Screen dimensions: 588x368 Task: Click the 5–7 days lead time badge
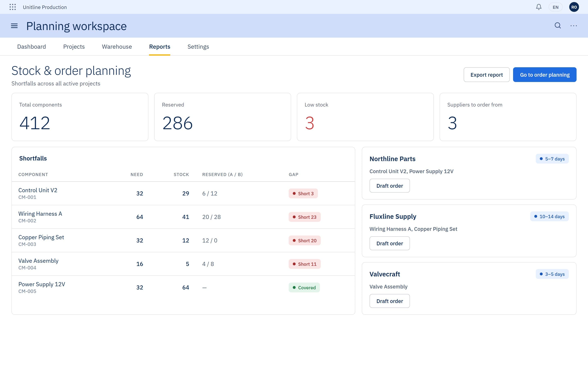pyautogui.click(x=552, y=159)
